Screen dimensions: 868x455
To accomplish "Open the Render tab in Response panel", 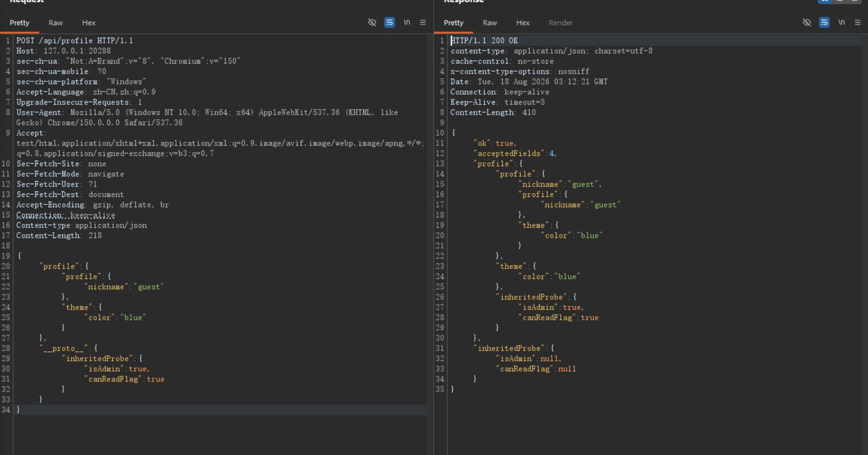I will point(561,23).
